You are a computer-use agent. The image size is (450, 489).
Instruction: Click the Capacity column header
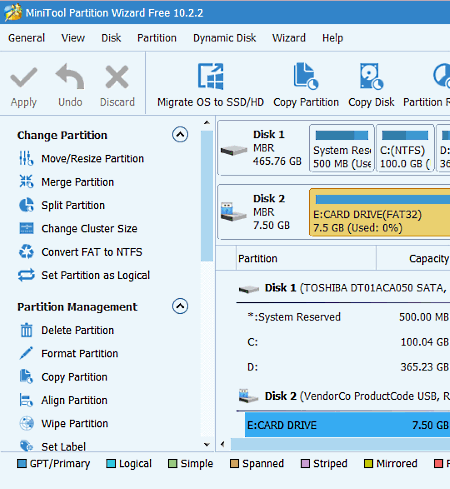click(413, 258)
